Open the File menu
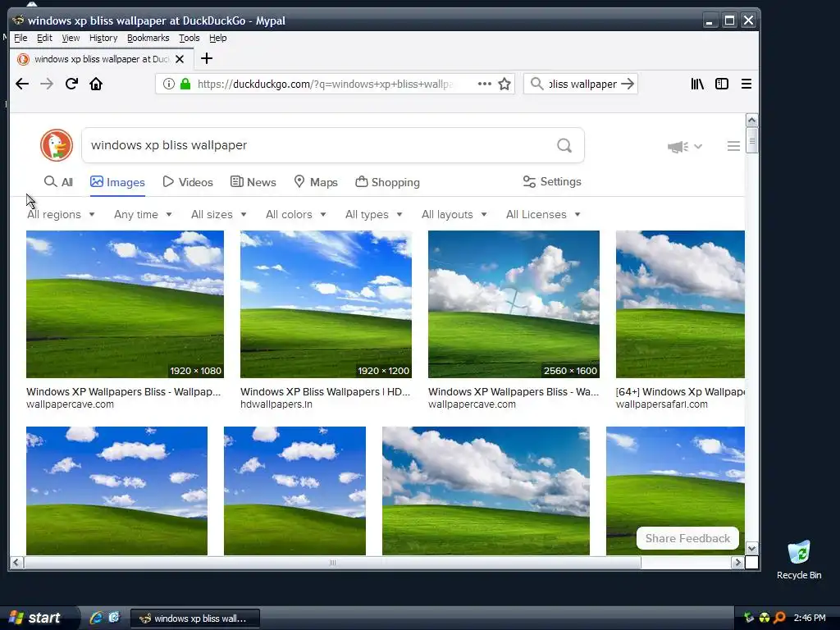Viewport: 840px width, 630px height. click(x=21, y=38)
